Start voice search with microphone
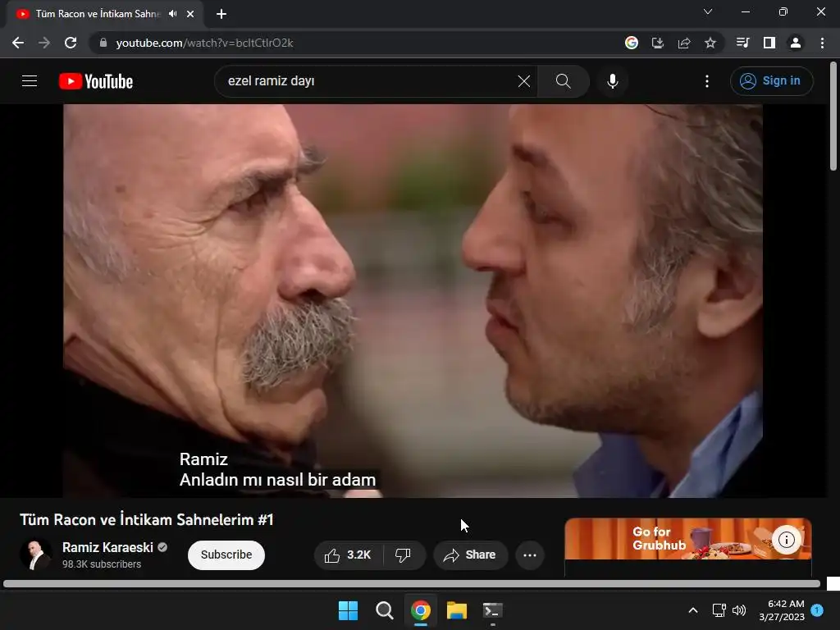The image size is (840, 630). (613, 81)
